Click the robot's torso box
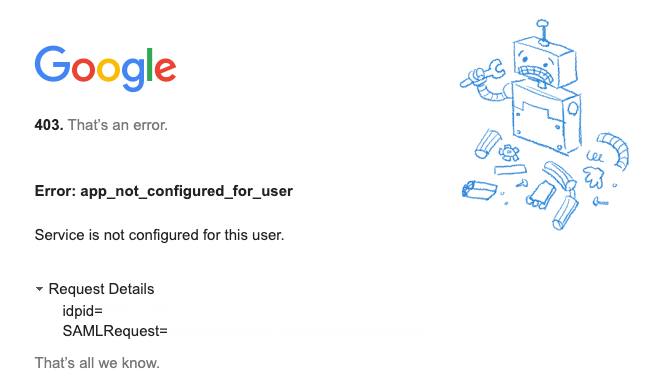649x379 pixels. click(546, 118)
